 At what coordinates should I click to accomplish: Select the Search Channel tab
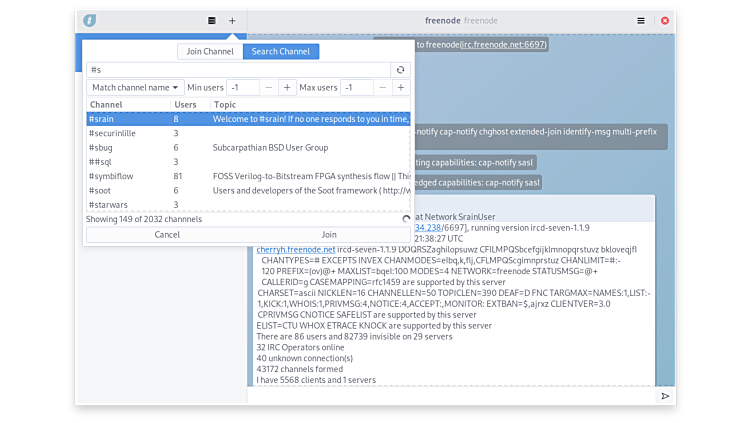280,52
